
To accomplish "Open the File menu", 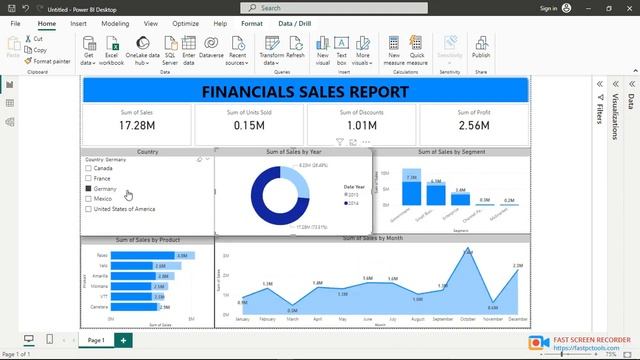I will [x=16, y=24].
